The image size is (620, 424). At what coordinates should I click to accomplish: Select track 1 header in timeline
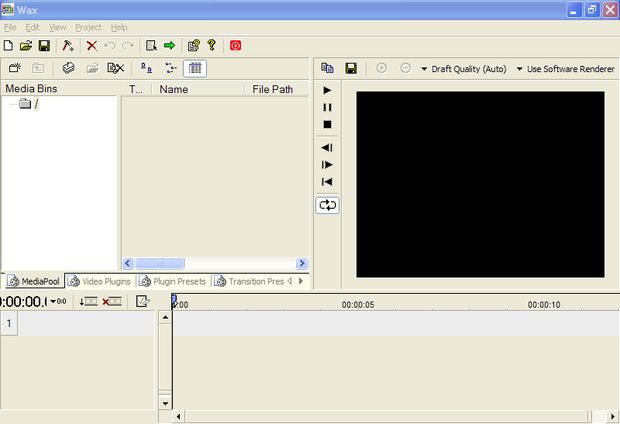click(x=9, y=323)
